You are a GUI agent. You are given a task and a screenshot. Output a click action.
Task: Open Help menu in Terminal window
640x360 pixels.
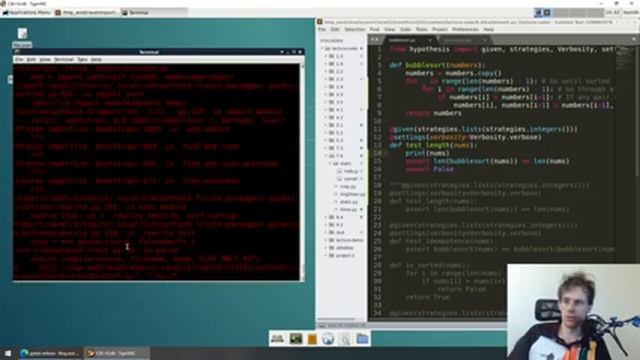pyautogui.click(x=96, y=60)
